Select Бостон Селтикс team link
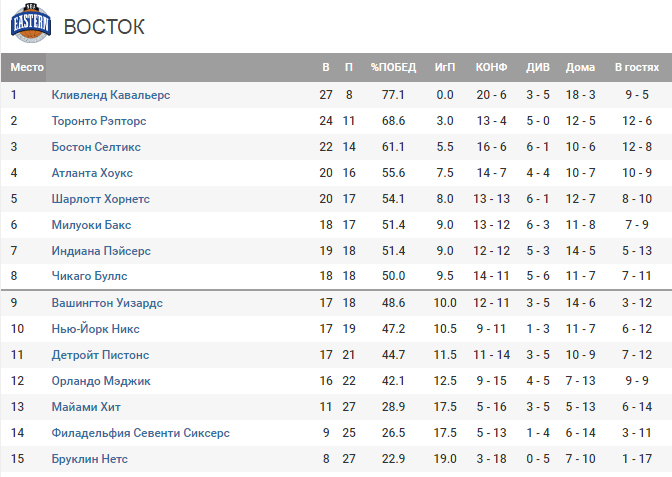This screenshot has height=477, width=672. pos(96,147)
